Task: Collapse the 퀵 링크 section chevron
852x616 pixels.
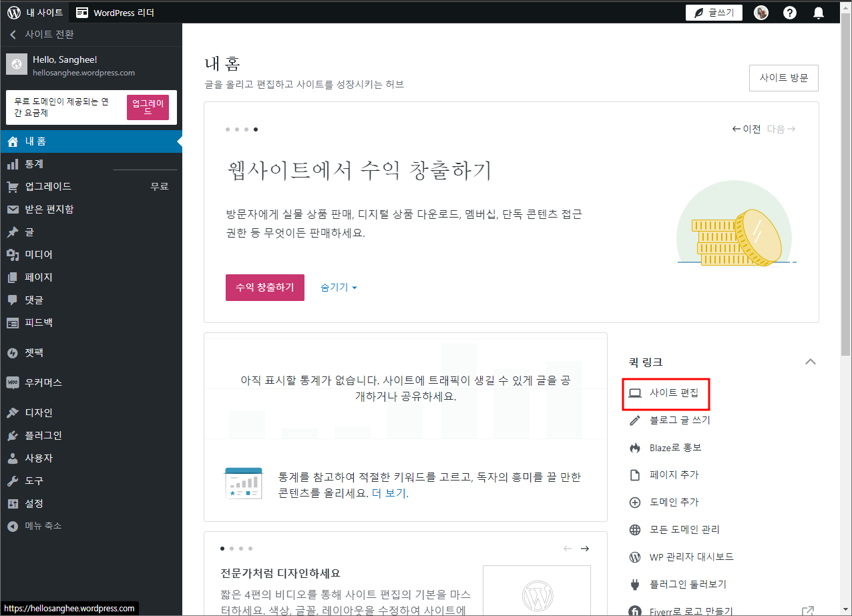Action: [x=811, y=362]
